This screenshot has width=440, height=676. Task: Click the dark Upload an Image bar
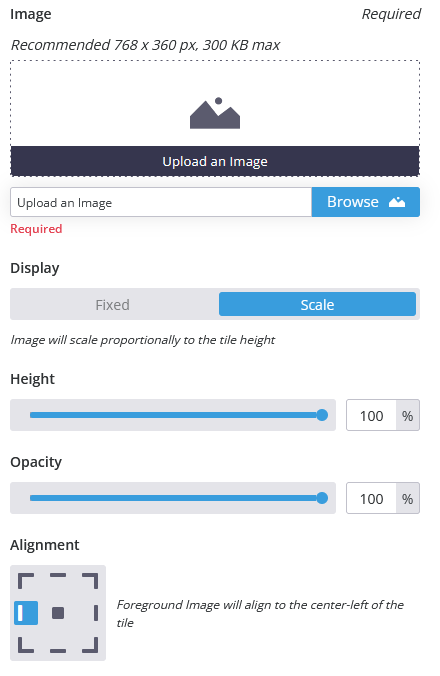pyautogui.click(x=215, y=161)
